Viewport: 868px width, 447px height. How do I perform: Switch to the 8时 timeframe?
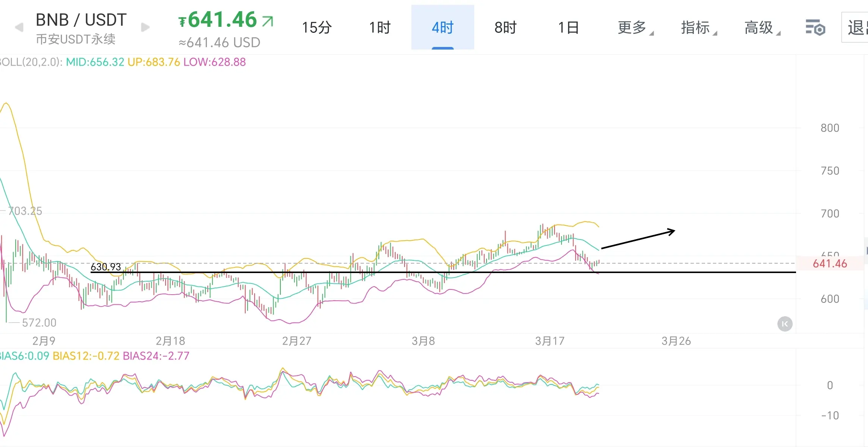[506, 28]
